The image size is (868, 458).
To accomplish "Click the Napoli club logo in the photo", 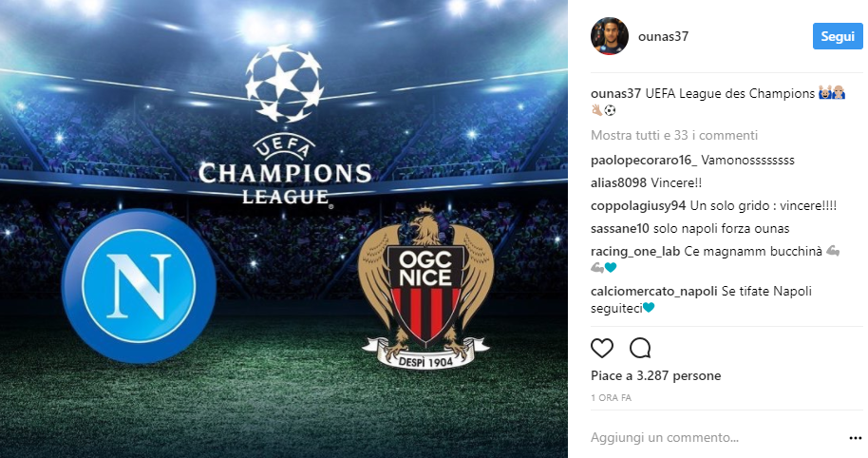I will click(x=139, y=286).
